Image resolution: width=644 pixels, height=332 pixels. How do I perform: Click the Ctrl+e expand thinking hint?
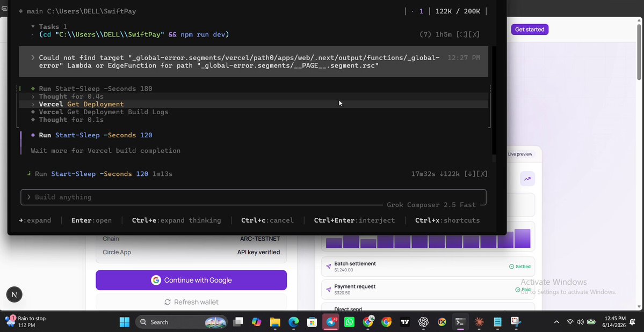tap(176, 220)
